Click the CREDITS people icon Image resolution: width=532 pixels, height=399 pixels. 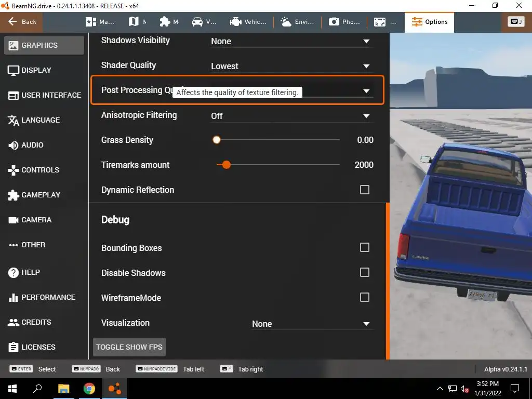point(13,322)
